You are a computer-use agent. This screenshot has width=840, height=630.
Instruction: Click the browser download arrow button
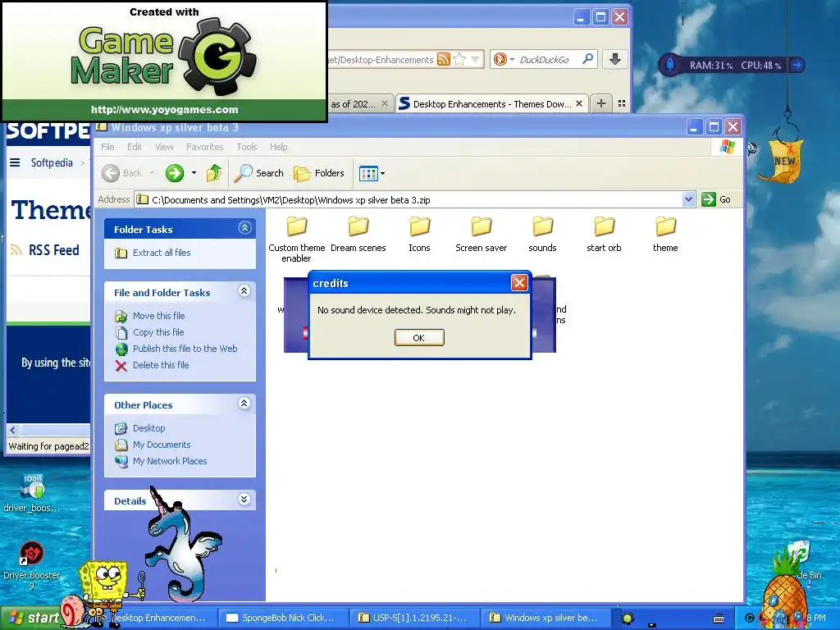tap(615, 59)
